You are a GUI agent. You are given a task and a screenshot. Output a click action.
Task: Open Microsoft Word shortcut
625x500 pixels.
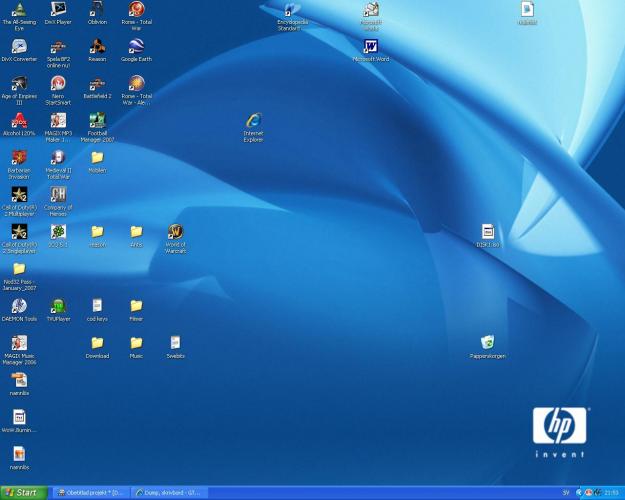(371, 47)
